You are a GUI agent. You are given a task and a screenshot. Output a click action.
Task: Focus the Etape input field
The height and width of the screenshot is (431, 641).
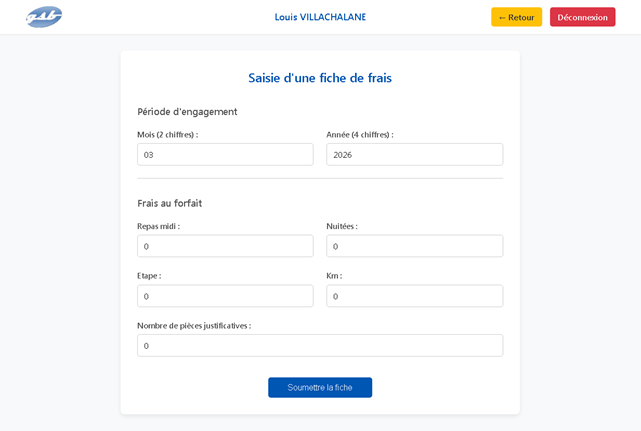click(x=225, y=296)
